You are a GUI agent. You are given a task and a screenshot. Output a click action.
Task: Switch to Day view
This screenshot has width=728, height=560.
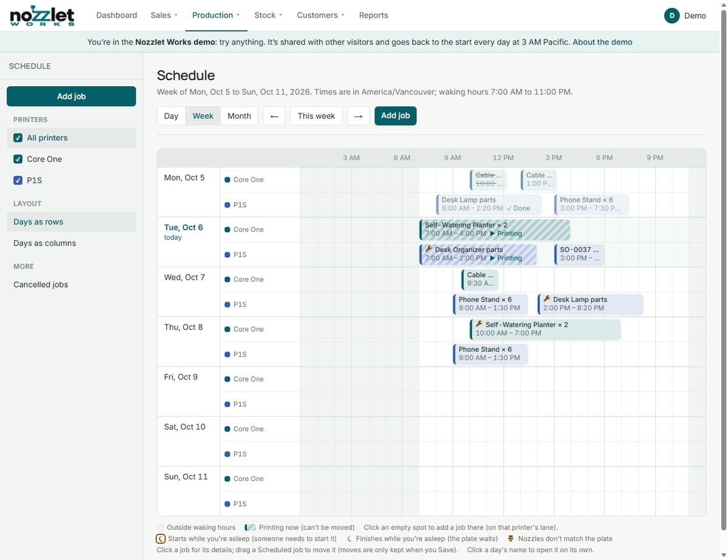pyautogui.click(x=171, y=116)
